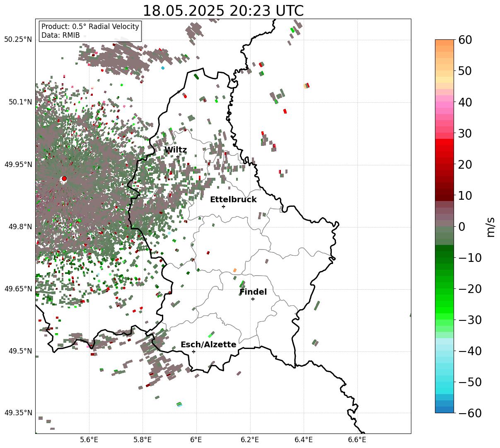Click the plot title 18.05.2025 20:23 UTC
This screenshot has height=448, width=500.
[x=223, y=10]
